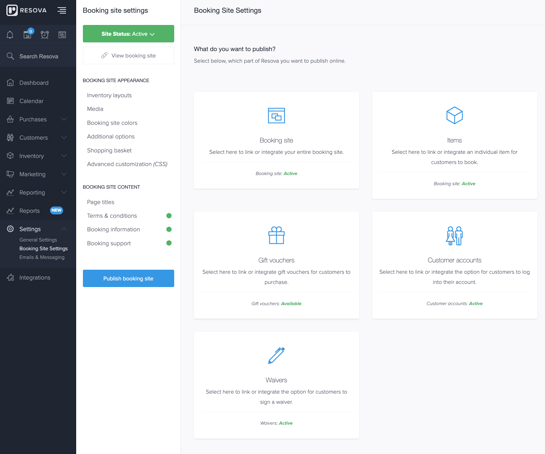Viewport: 545px width, 454px height.
Task: Click View booking site button
Action: pyautogui.click(x=128, y=55)
